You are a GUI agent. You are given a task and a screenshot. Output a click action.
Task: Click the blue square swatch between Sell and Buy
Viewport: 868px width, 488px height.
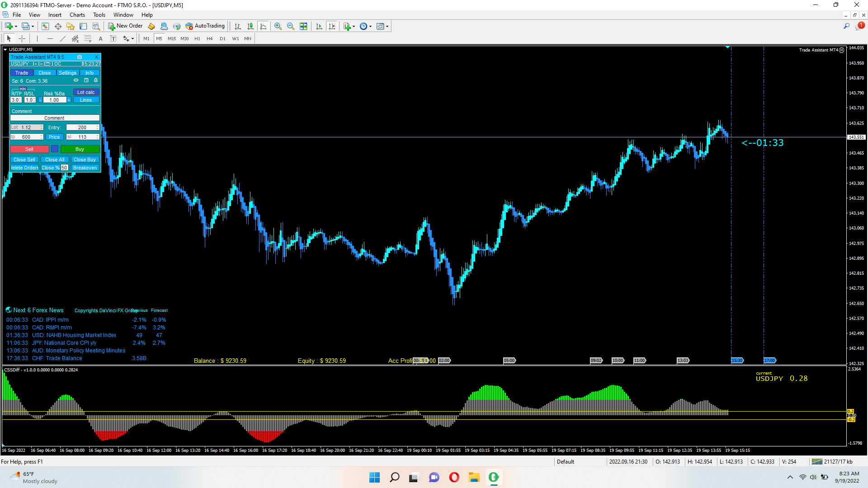55,149
